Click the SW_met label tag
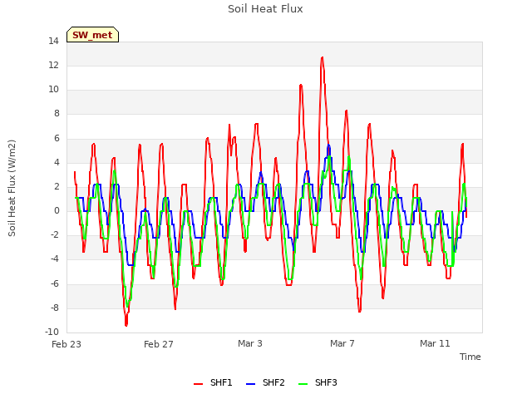 92,35
